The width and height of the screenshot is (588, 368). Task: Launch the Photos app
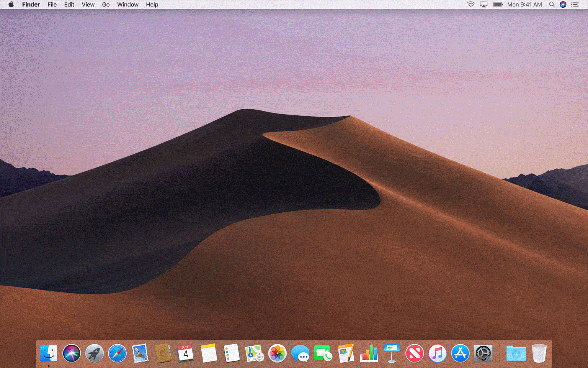pos(277,353)
